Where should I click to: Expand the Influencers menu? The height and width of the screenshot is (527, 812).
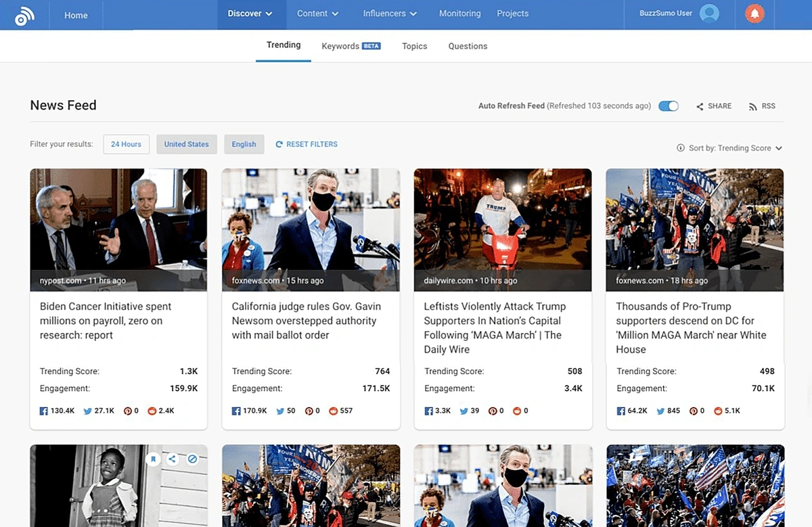(x=390, y=14)
